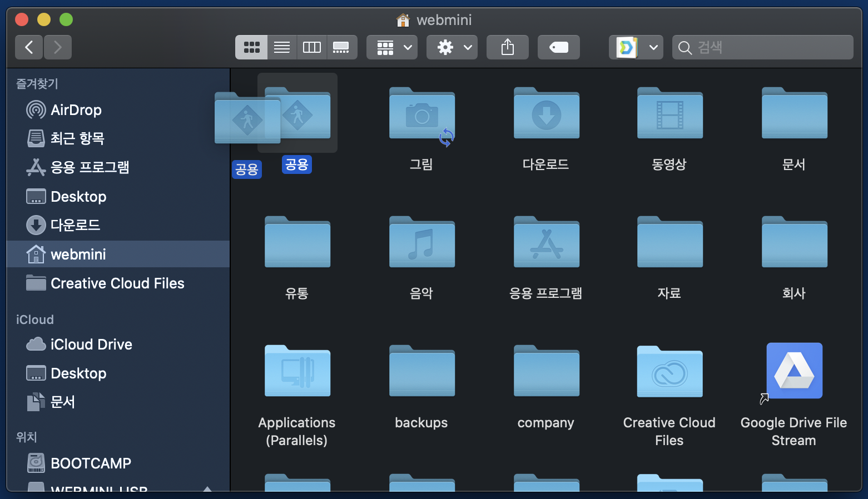Switch to icon view mode

point(251,47)
